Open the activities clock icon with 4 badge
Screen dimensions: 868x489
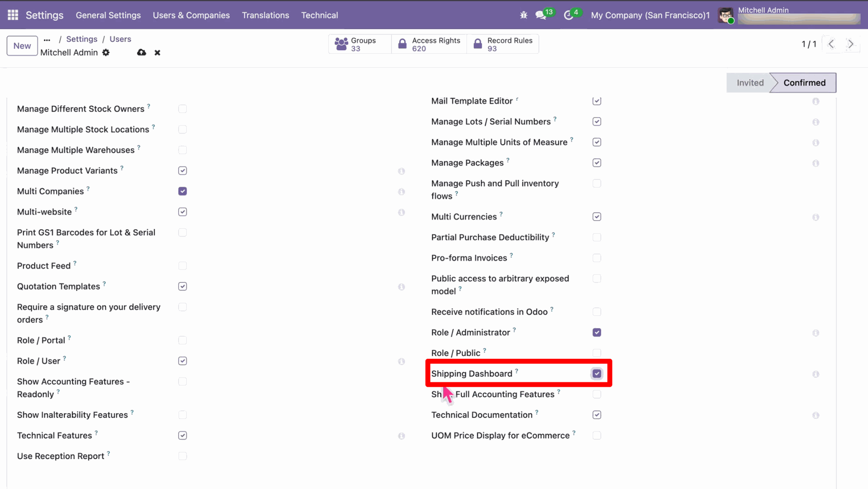(569, 15)
